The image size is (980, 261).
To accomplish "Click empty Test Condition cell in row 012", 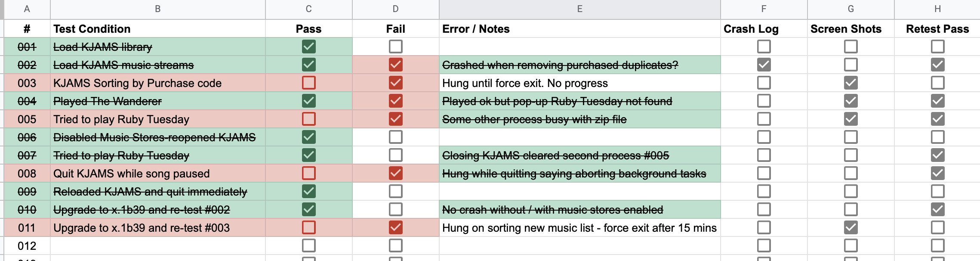I will [x=157, y=246].
